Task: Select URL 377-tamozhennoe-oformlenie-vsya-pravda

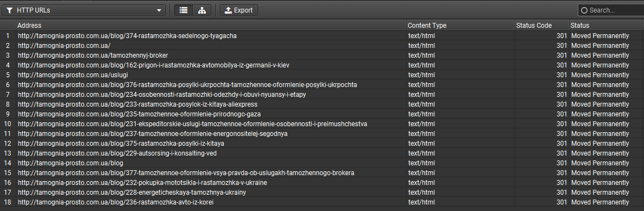Action: 186,173
